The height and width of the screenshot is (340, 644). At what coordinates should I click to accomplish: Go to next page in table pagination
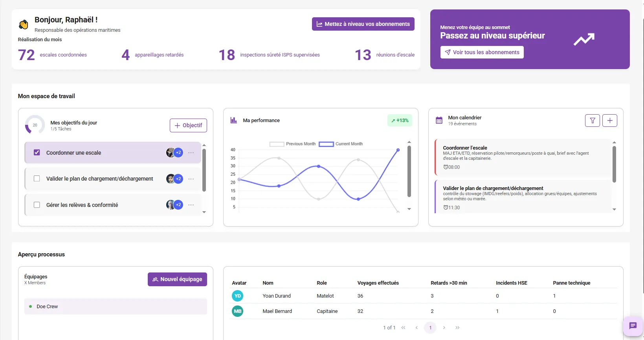(444, 327)
